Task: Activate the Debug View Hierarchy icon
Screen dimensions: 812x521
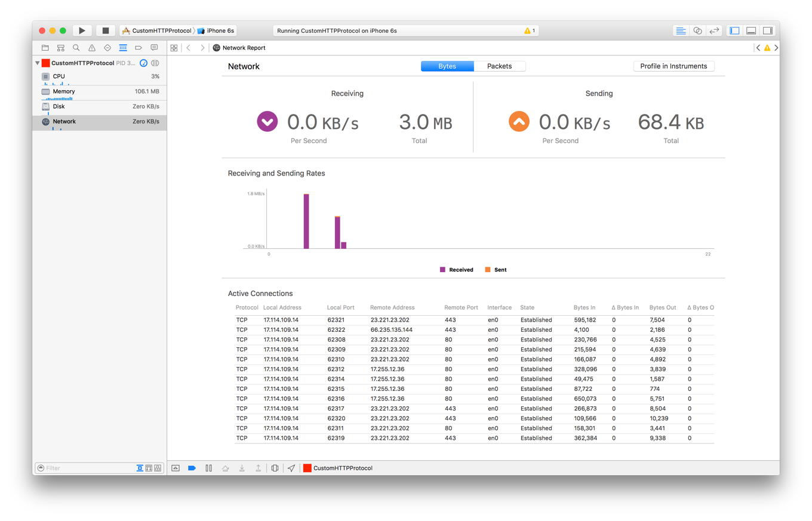Action: [274, 468]
